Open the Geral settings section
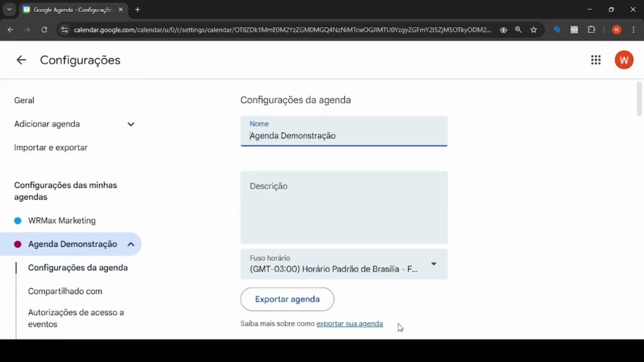The image size is (644, 362). (x=24, y=101)
